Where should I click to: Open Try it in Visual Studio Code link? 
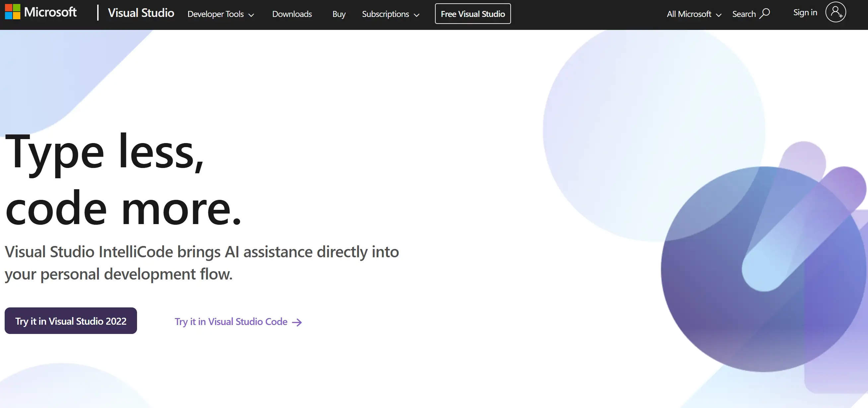coord(238,322)
